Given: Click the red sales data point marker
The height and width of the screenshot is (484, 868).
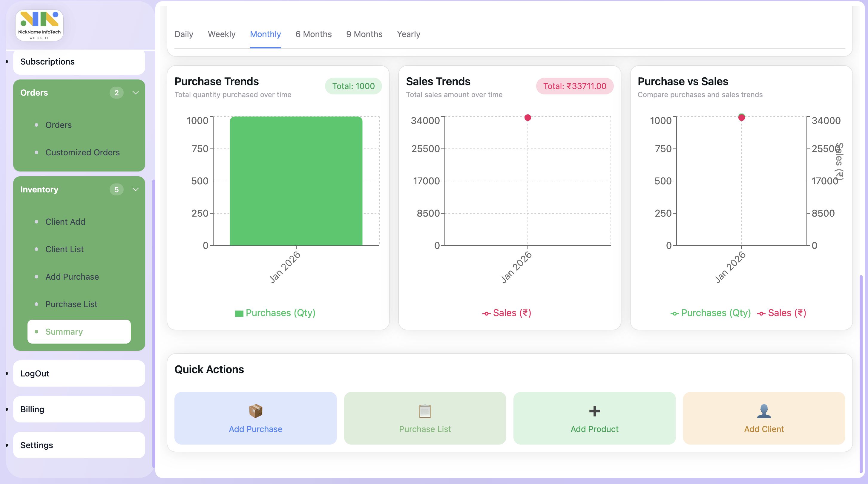Looking at the screenshot, I should tap(528, 118).
